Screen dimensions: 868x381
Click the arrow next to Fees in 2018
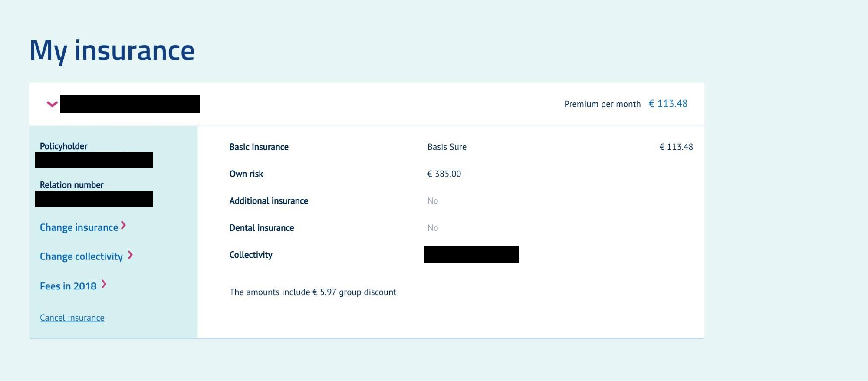coord(104,284)
